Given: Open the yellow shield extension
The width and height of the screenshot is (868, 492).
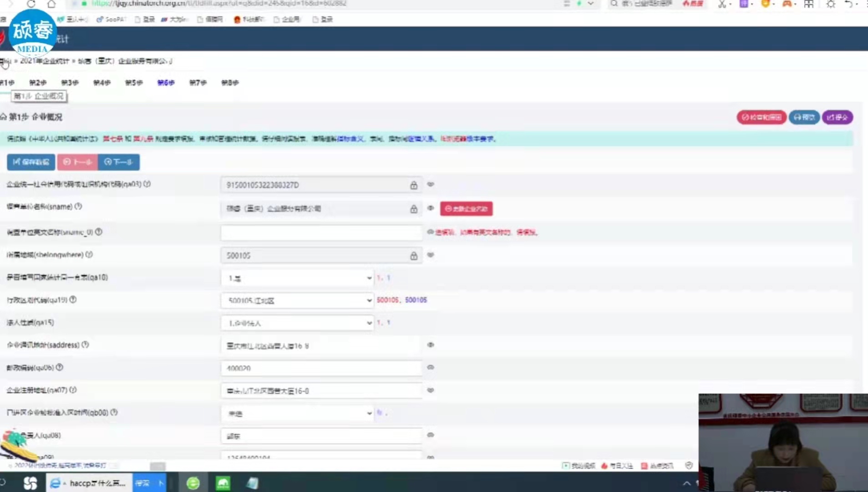Looking at the screenshot, I should point(766,4).
